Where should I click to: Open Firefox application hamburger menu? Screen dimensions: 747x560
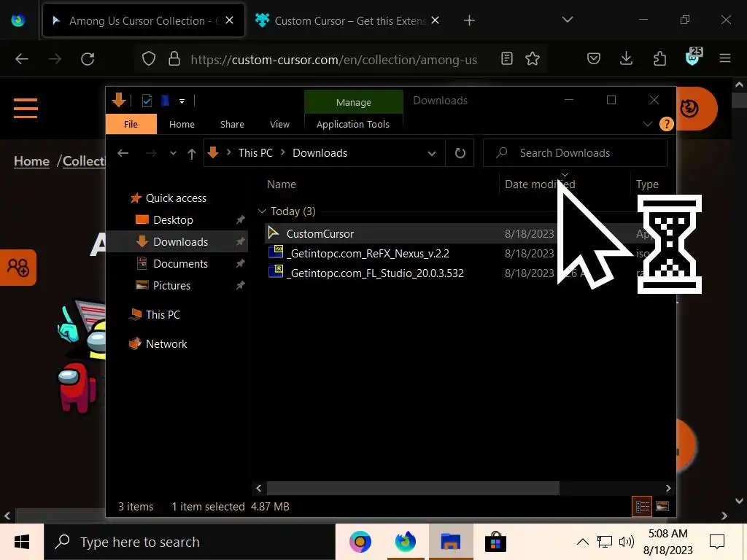(725, 58)
